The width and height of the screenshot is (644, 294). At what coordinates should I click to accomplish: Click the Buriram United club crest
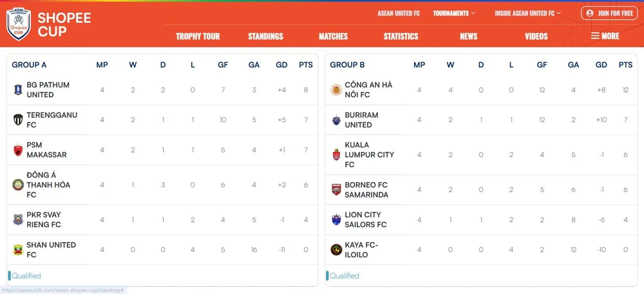pyautogui.click(x=336, y=120)
